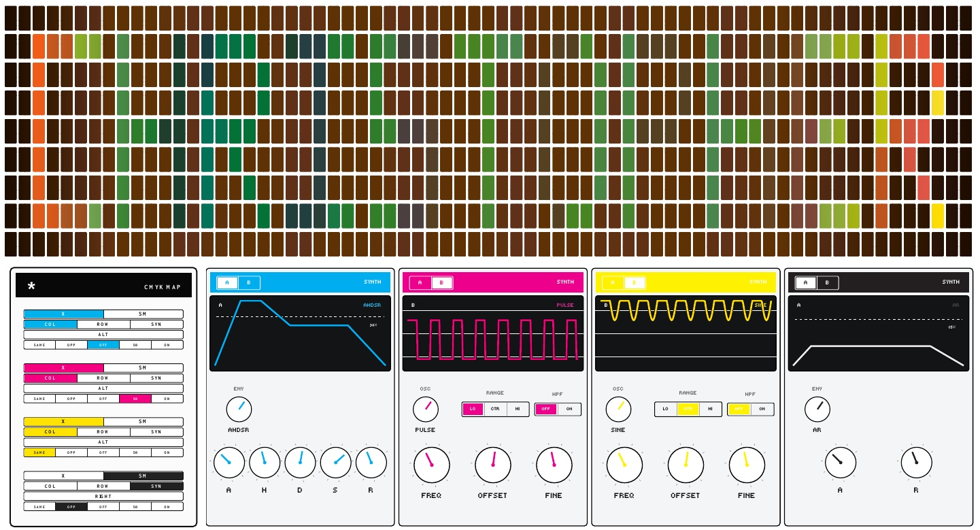Image resolution: width=980 pixels, height=530 pixels.
Task: Adjust the magenta OFFSET knob
Action: 493,465
